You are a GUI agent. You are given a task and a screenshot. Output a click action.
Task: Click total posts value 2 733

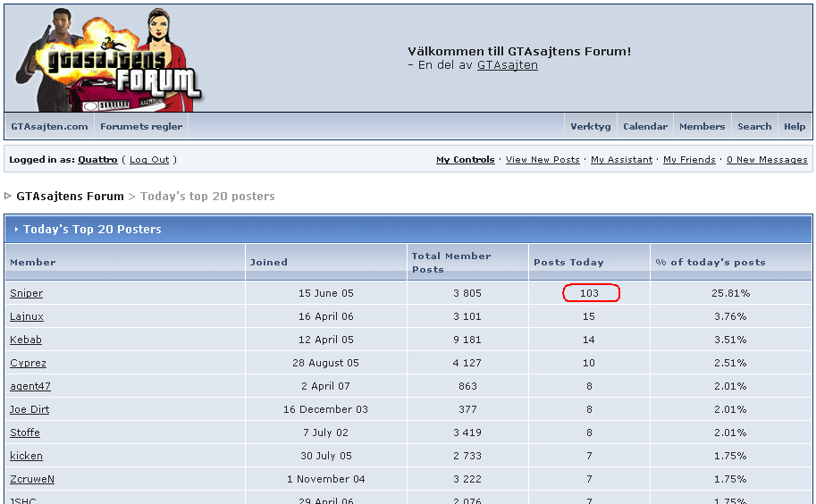click(467, 456)
